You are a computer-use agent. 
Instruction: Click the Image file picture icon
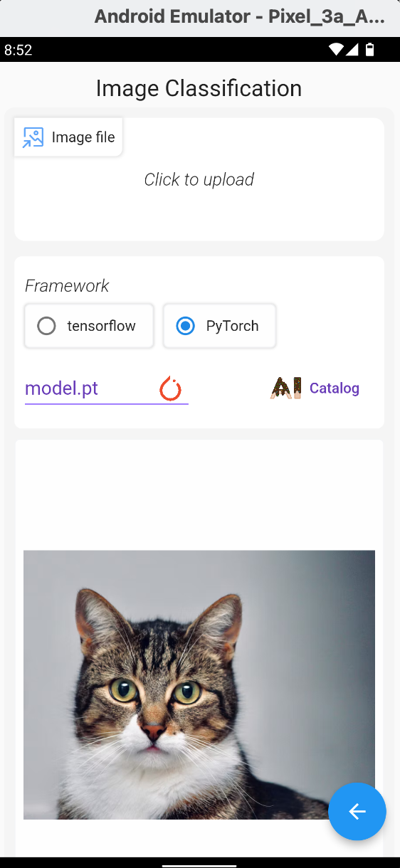click(x=33, y=137)
